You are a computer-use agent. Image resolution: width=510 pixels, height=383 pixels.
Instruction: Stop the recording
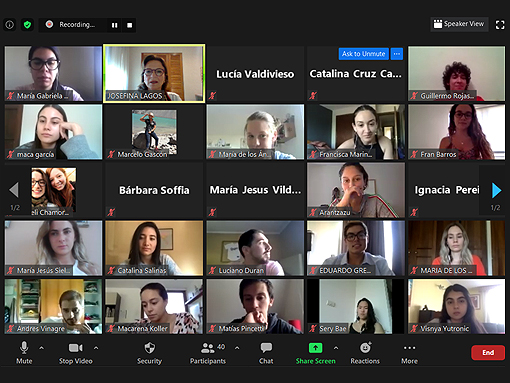pyautogui.click(x=130, y=25)
